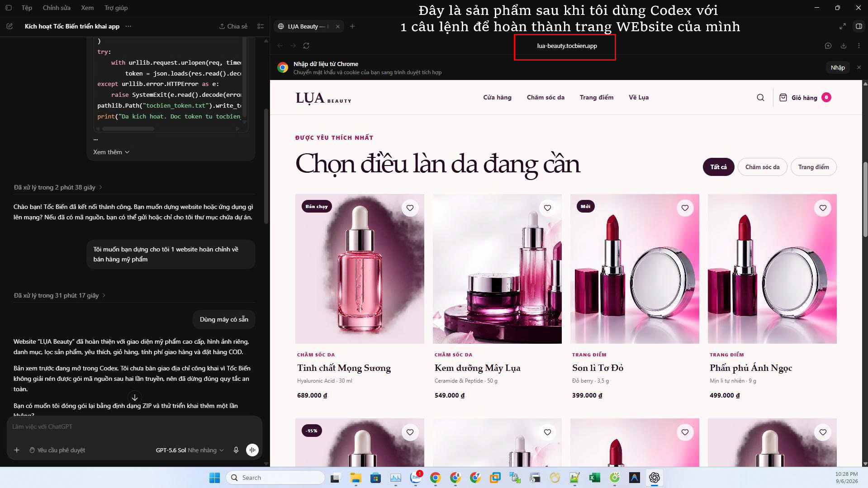This screenshot has width=868, height=488.
Task: Expand Đã xử lý trong 2 phút 38 giây
Action: (58, 187)
